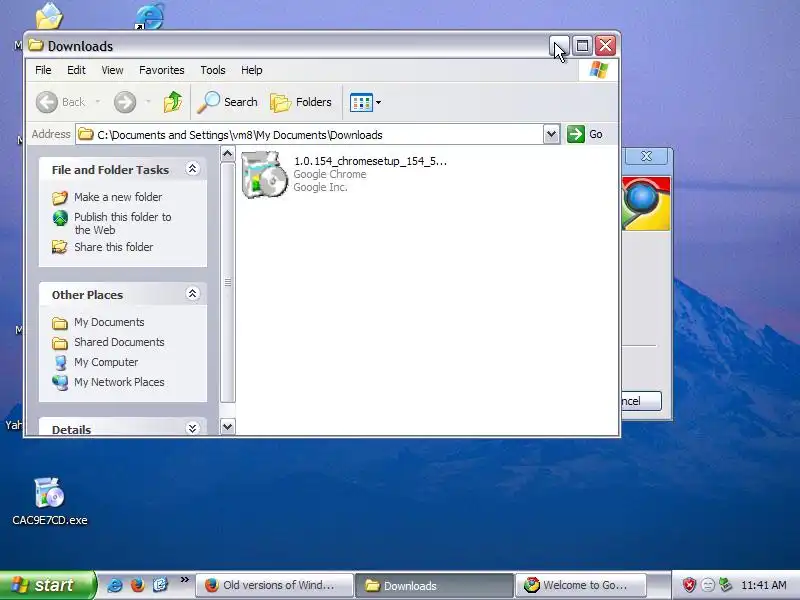This screenshot has height=600, width=800.
Task: Click Cancel in the Chrome dialog behind
Action: tap(641, 401)
